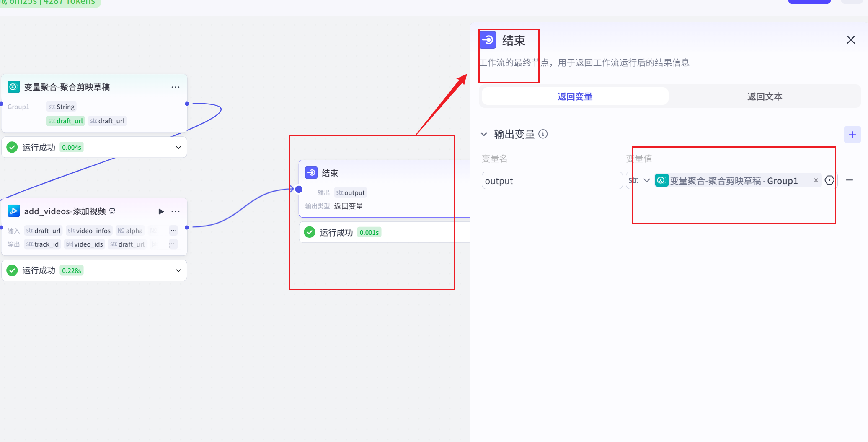This screenshot has width=868, height=442.
Task: Open the more options menu on 变量聚合 node
Action: (x=176, y=87)
